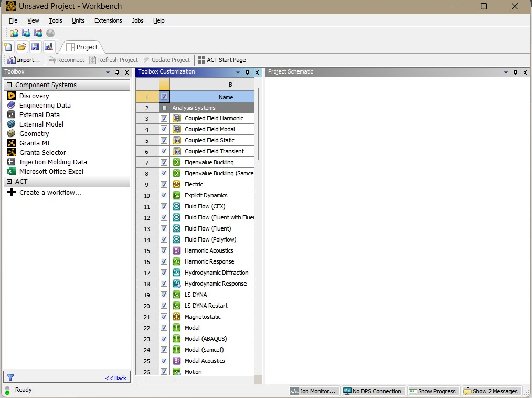The width and height of the screenshot is (532, 398).
Task: Click the Save As icon
Action: click(x=49, y=47)
